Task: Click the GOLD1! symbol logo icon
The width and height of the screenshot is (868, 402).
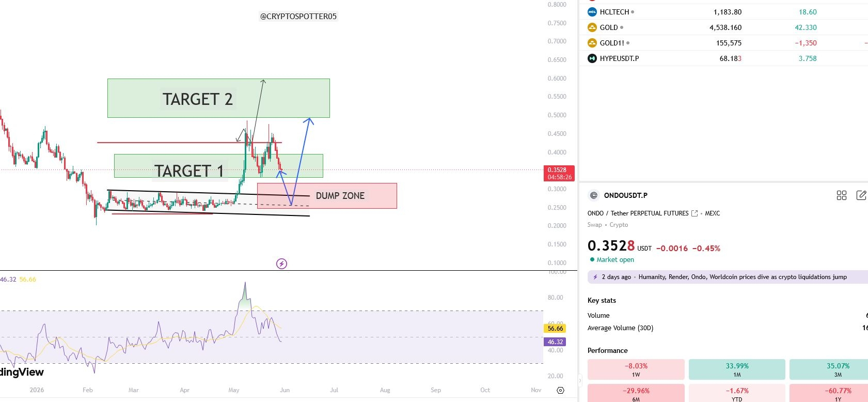Action: click(x=592, y=43)
